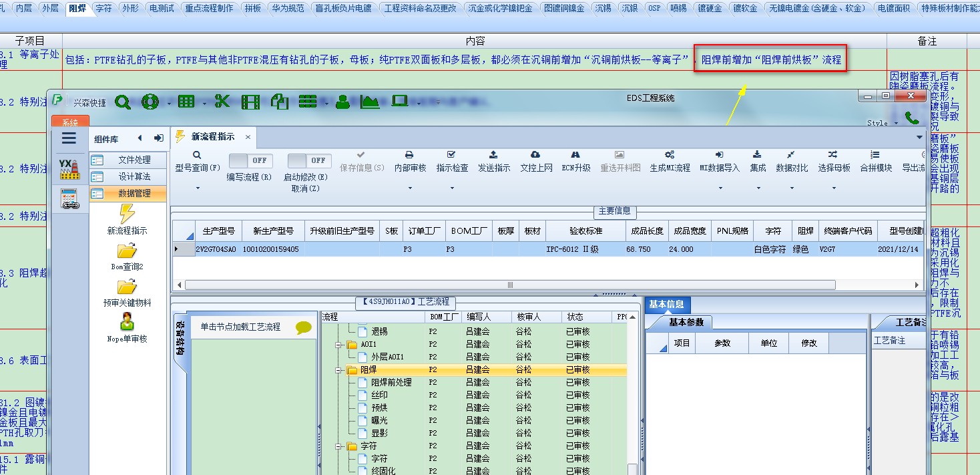
Task: Click the yellow speech bubble icon
Action: [x=304, y=327]
